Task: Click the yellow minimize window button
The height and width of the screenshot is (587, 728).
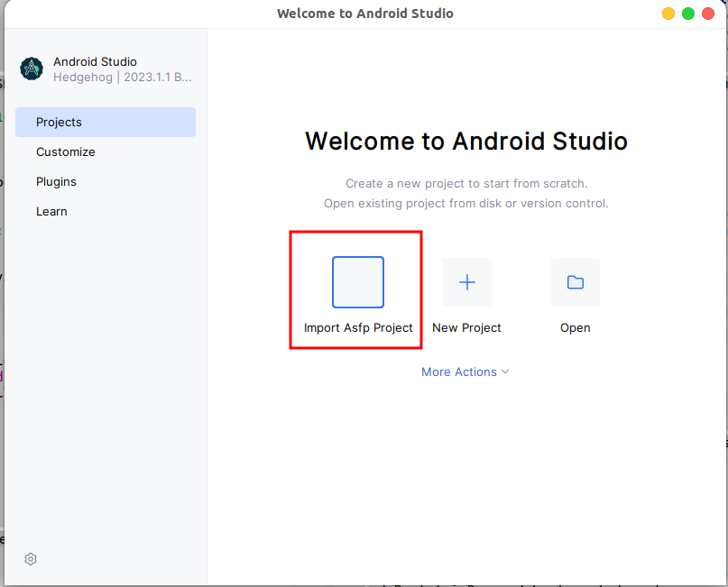Action: (x=668, y=14)
